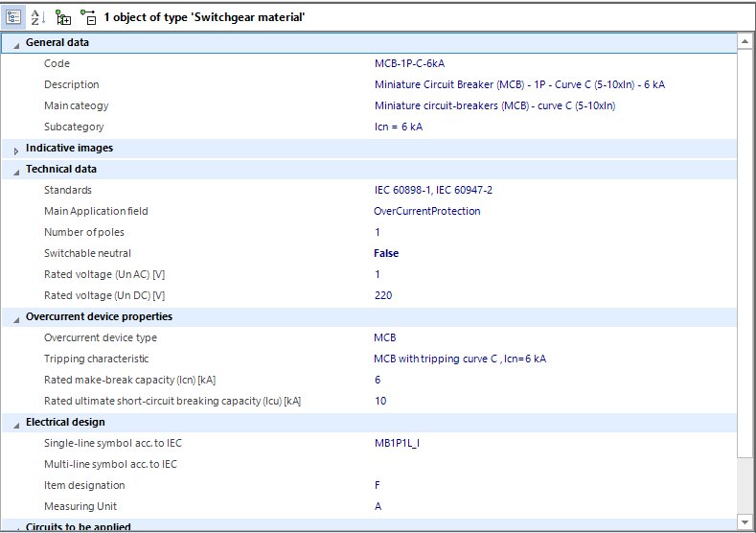756x533 pixels.
Task: Click the single-line symbol value MB1P1L_I
Action: click(x=397, y=443)
